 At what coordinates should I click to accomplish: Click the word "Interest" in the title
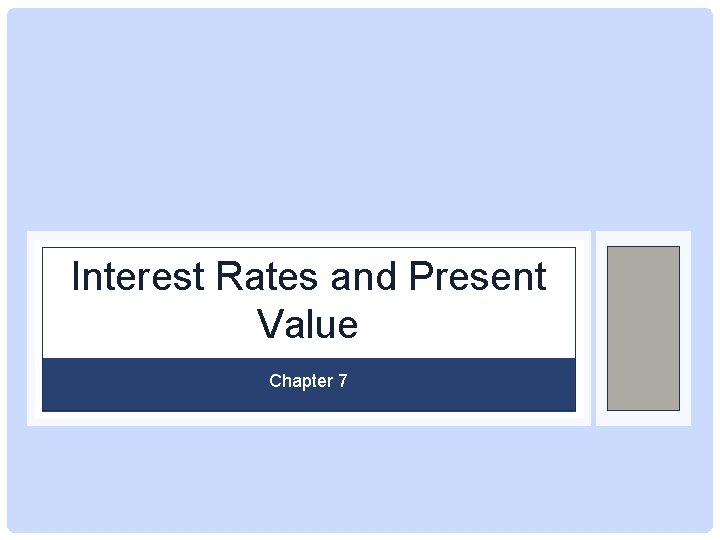coord(138,276)
